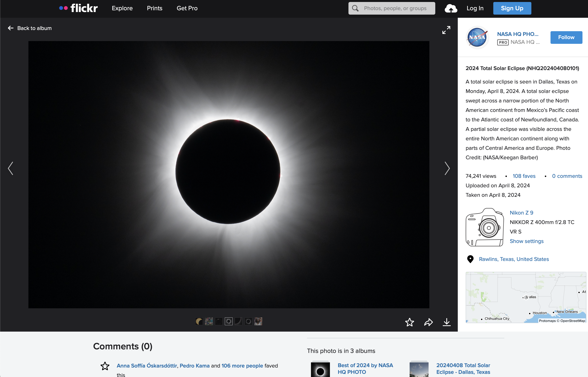This screenshot has height=377, width=588.
Task: Click the NASA avatar logo
Action: pos(477,38)
